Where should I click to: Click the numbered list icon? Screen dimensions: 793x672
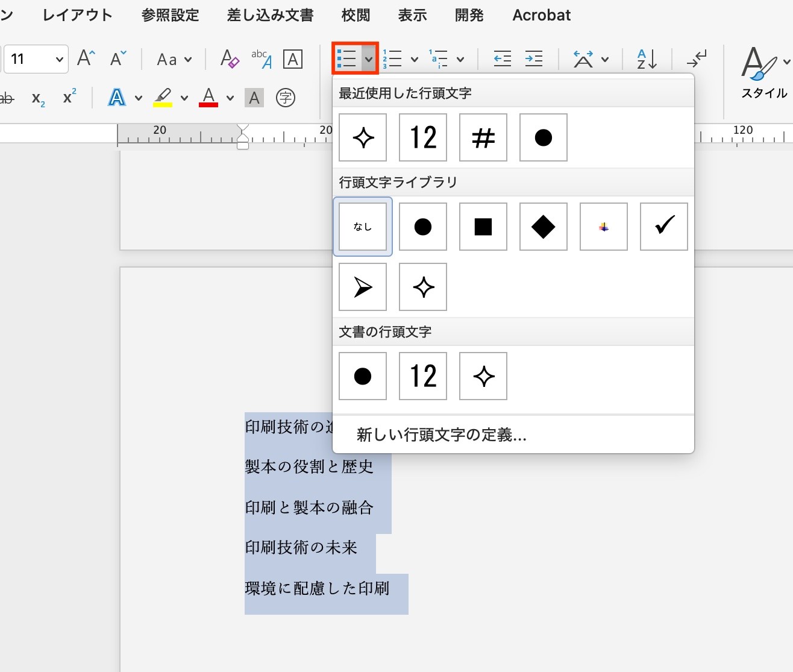coord(392,58)
